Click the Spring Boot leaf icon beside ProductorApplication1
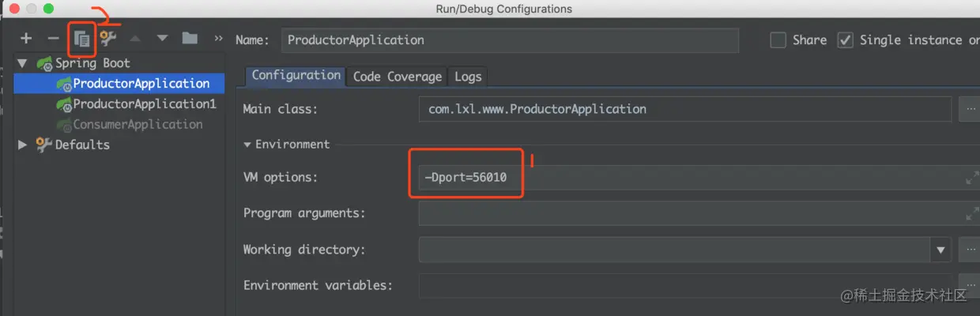The height and width of the screenshot is (316, 980). tap(63, 104)
